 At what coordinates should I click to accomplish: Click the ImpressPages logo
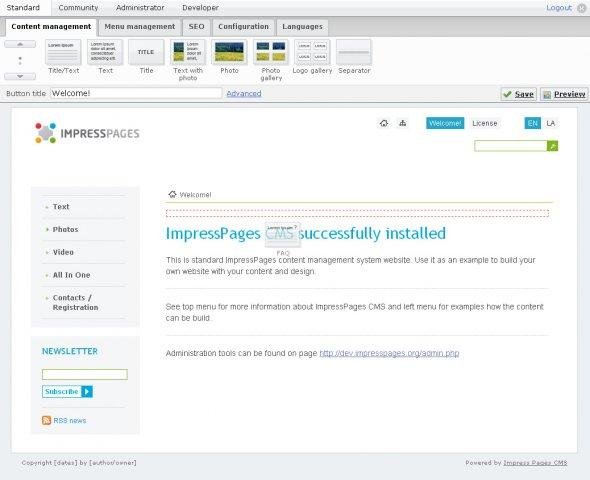pos(87,133)
